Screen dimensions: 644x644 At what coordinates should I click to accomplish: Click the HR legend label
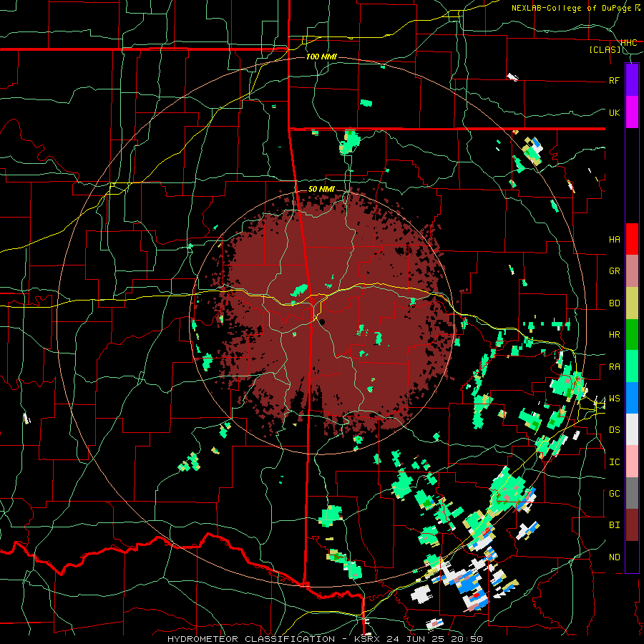(614, 335)
